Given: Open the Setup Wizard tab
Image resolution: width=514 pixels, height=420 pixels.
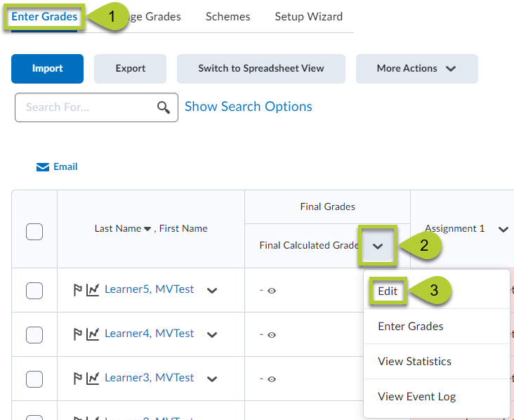Looking at the screenshot, I should [308, 17].
